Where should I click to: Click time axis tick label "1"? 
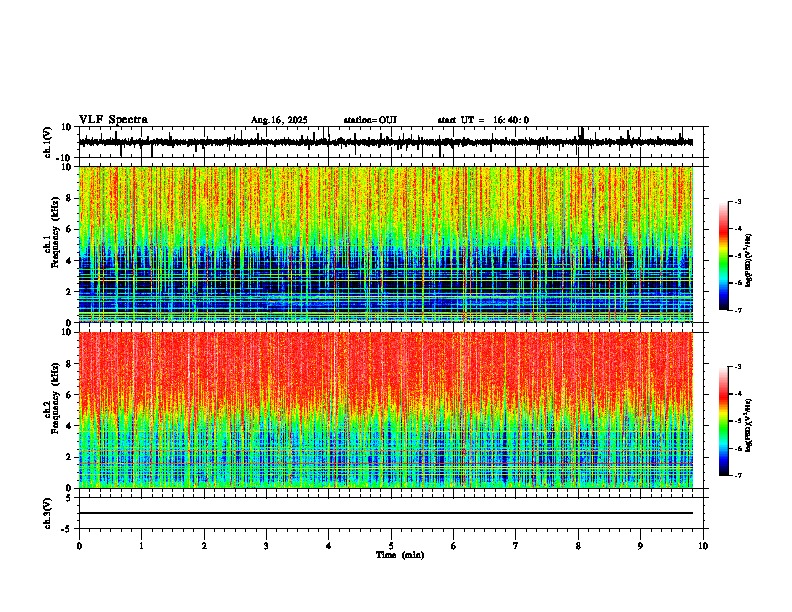point(141,546)
